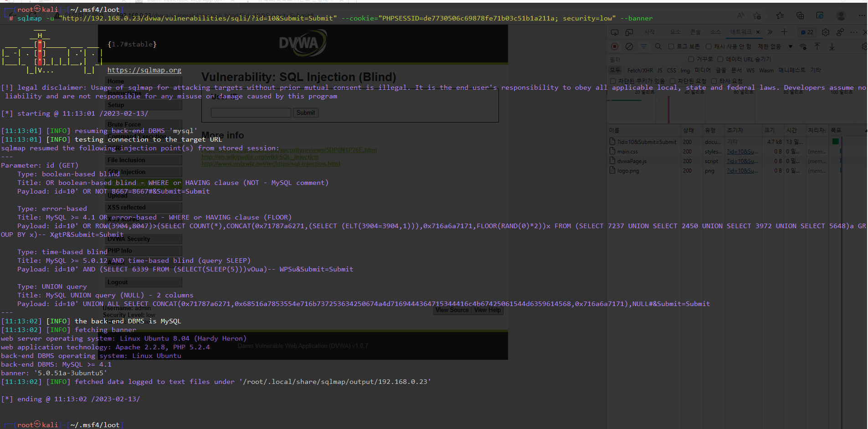Open network search with magnifier icon

point(658,46)
